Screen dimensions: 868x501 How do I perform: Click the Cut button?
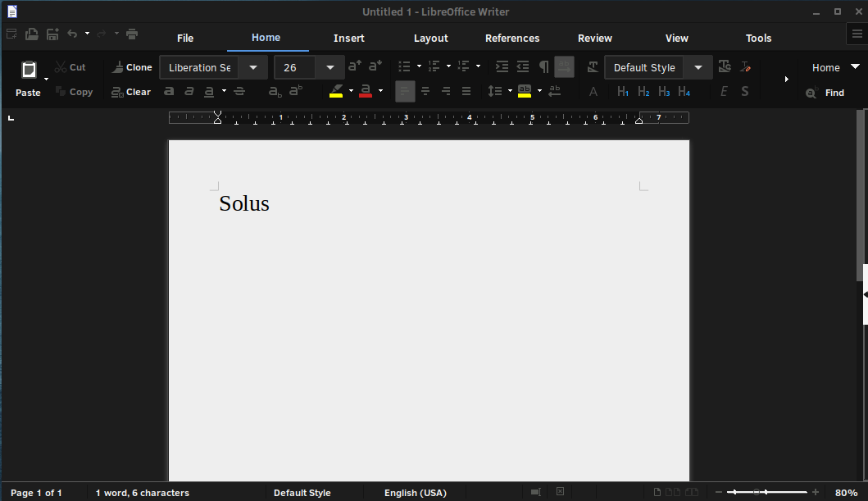coord(70,67)
